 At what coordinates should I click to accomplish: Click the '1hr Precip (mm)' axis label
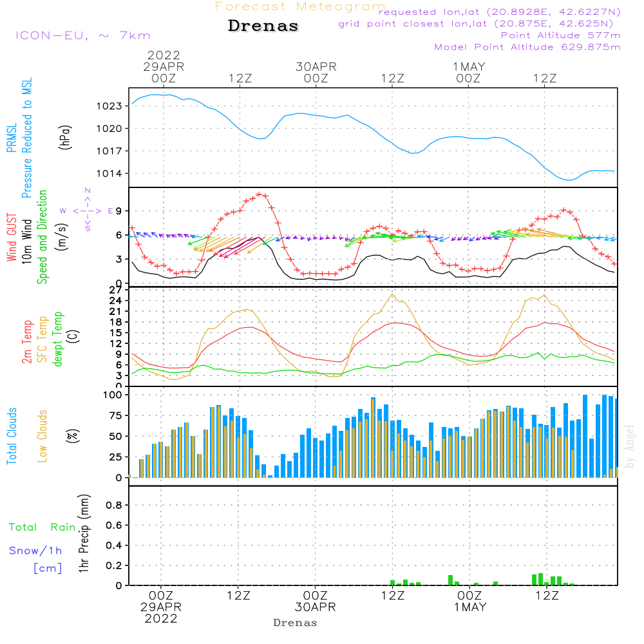(84, 533)
